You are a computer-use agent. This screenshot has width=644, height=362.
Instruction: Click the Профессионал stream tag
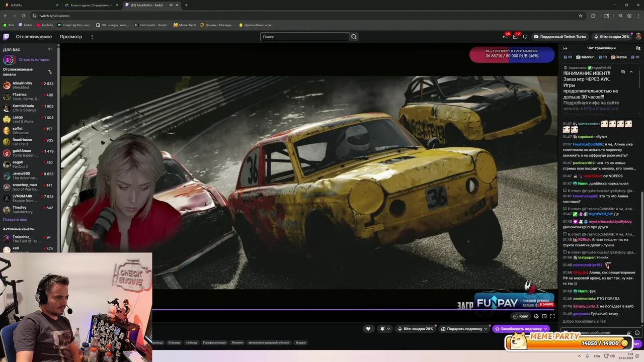[x=214, y=342]
